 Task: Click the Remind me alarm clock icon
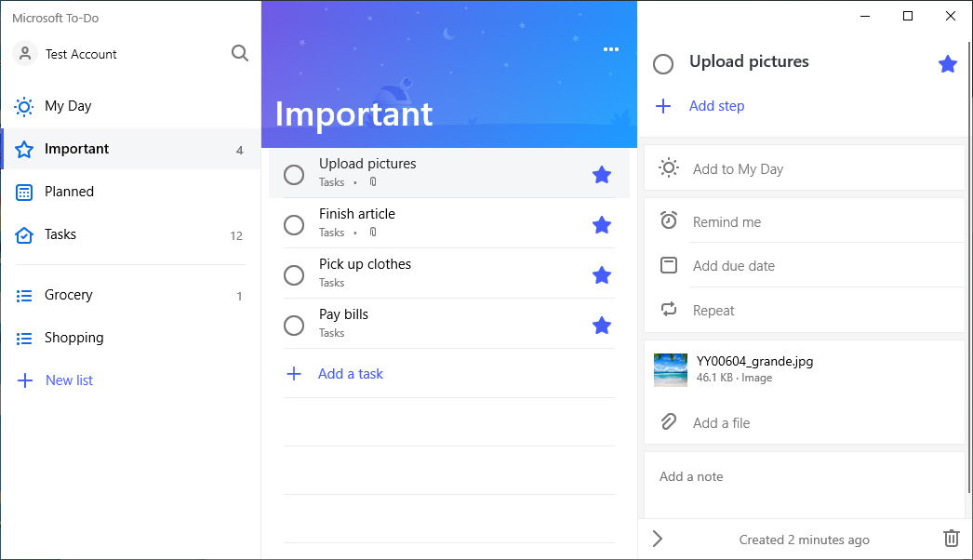pyautogui.click(x=669, y=221)
